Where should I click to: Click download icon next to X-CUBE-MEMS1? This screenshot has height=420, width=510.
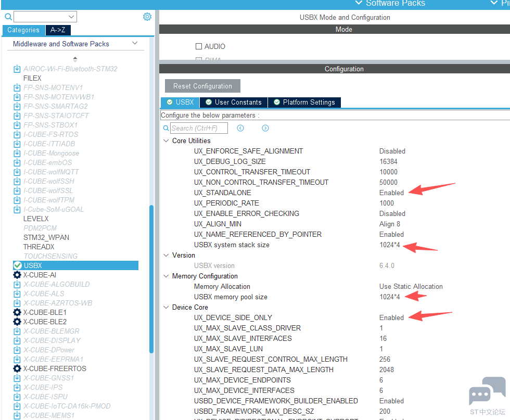point(17,415)
